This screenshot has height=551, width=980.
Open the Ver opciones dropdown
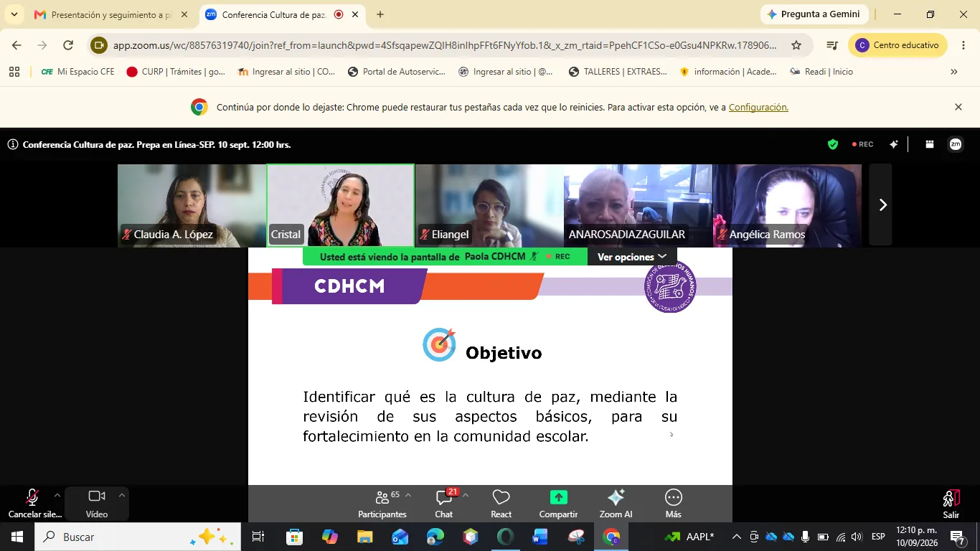coord(632,257)
